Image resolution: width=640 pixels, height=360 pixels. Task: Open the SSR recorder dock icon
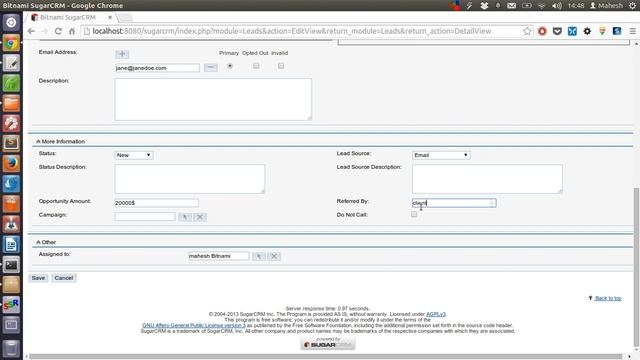coord(11,304)
